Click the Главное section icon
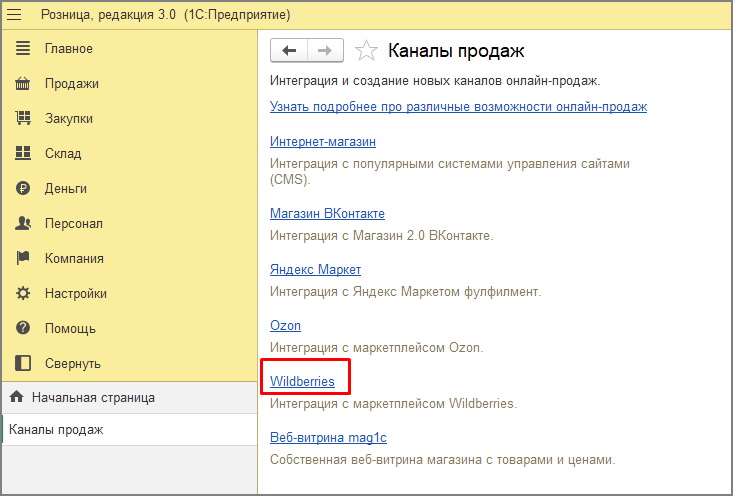The width and height of the screenshot is (733, 496). click(23, 48)
